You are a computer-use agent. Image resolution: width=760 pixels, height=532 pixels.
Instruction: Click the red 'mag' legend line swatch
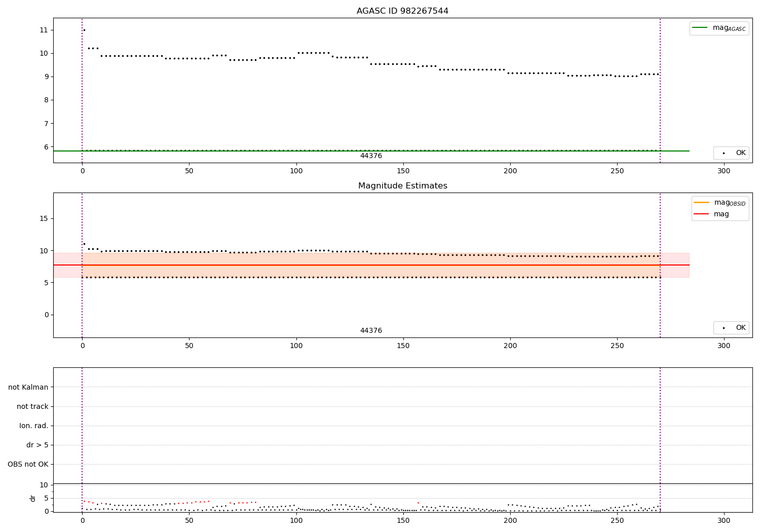click(701, 214)
